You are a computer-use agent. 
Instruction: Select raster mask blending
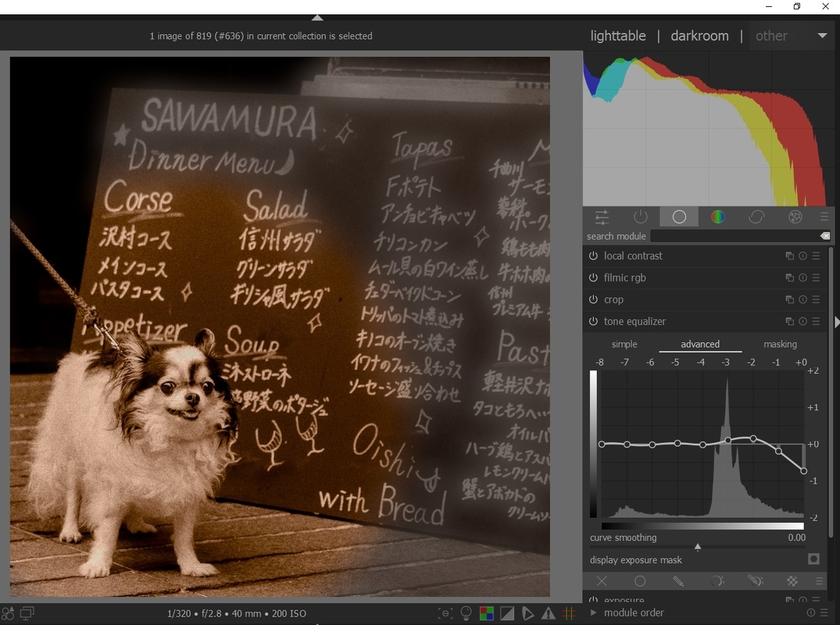(x=792, y=581)
